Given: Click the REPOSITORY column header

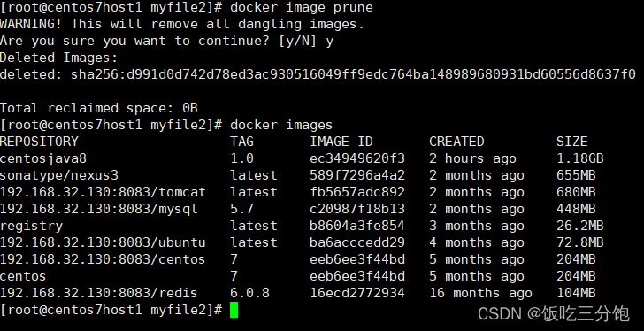Looking at the screenshot, I should click(39, 142).
